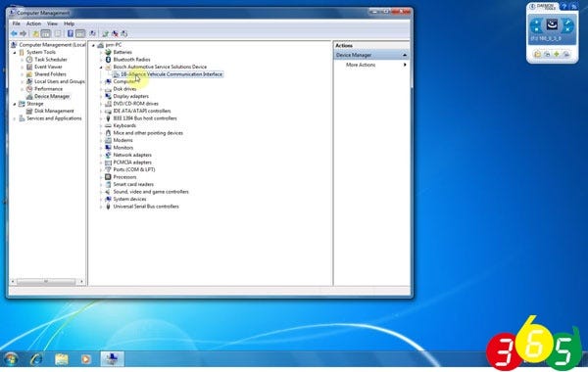Collapse the Storage node
Screen dimensions: 588x372
15,104
